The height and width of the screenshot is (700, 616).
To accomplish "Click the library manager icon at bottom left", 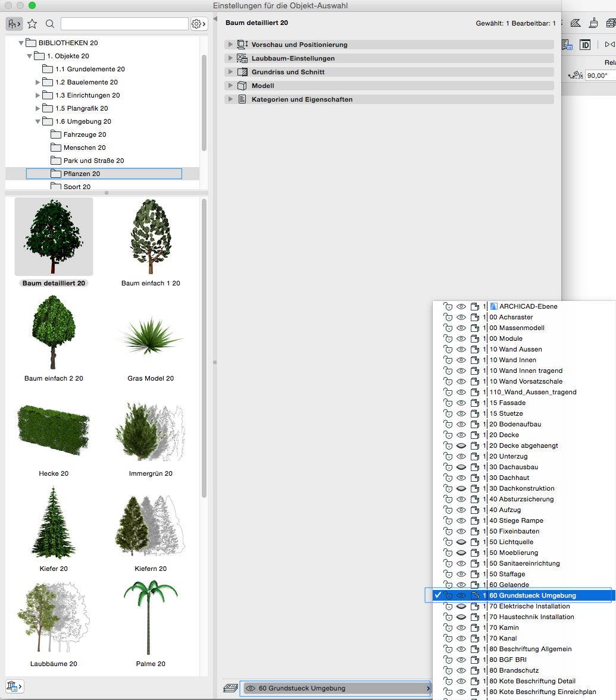I will [x=14, y=686].
